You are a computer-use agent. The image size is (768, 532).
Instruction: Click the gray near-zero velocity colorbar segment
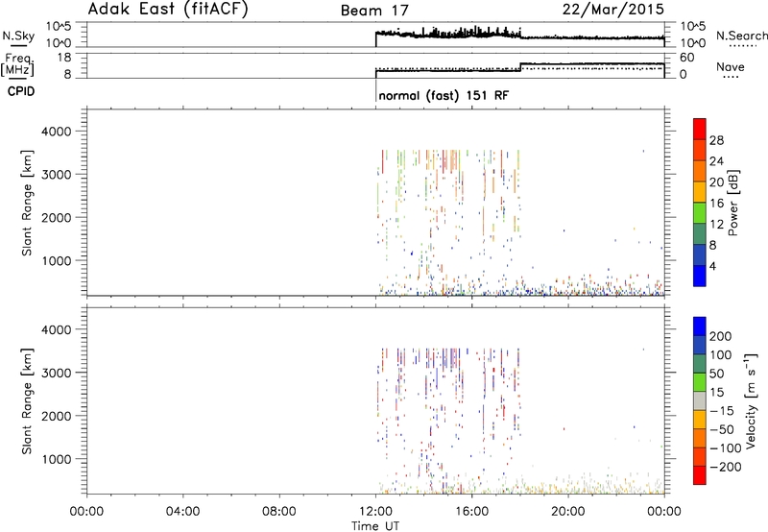coord(700,401)
